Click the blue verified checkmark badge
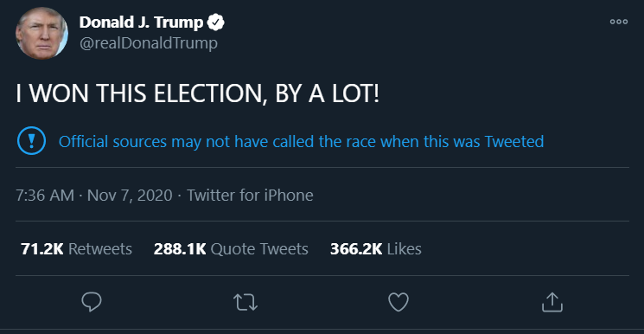Image resolution: width=644 pixels, height=334 pixels. 215,22
